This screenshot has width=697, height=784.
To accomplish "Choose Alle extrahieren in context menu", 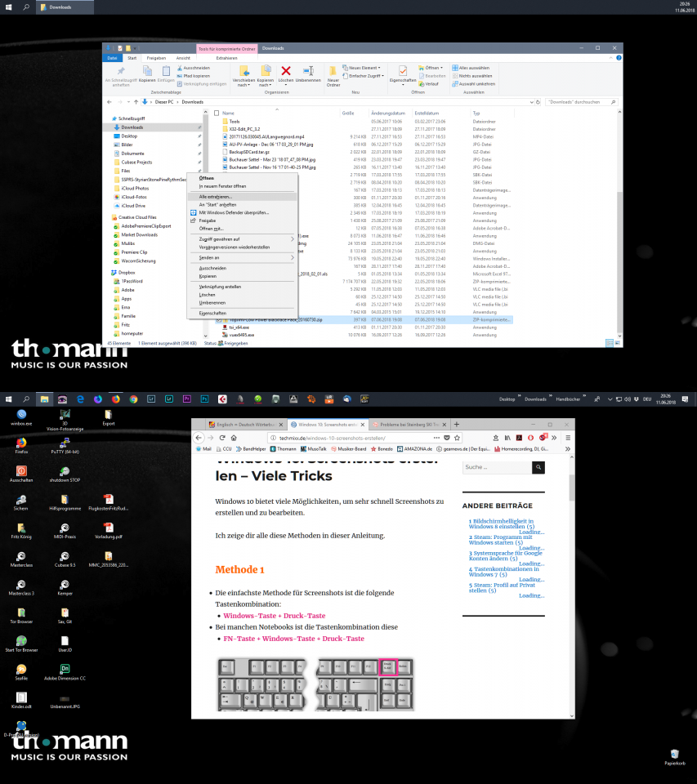I will (243, 197).
